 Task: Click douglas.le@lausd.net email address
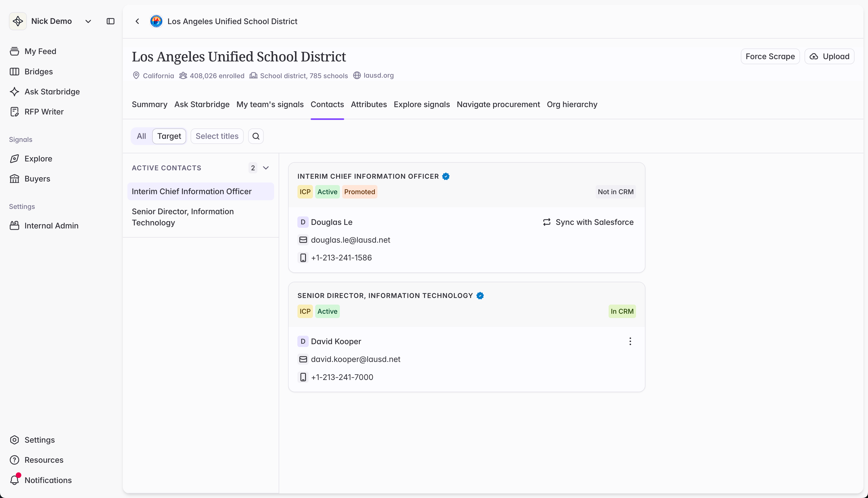click(x=350, y=240)
